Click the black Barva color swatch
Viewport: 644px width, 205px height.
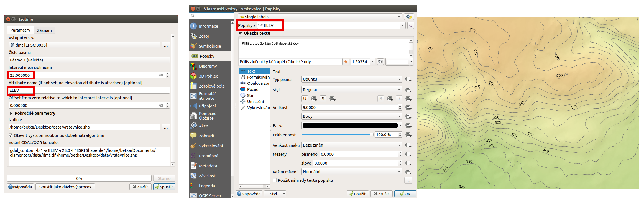350,125
